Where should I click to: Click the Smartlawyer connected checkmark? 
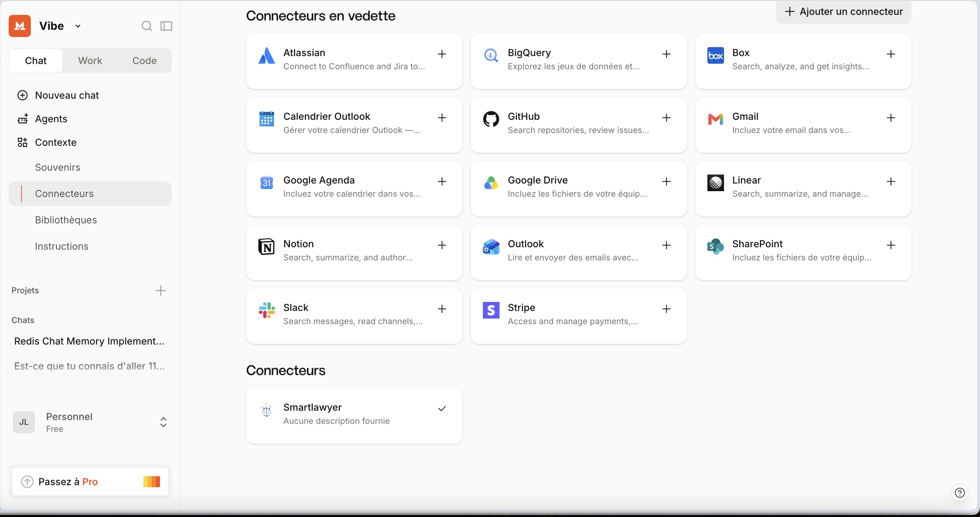[442, 409]
